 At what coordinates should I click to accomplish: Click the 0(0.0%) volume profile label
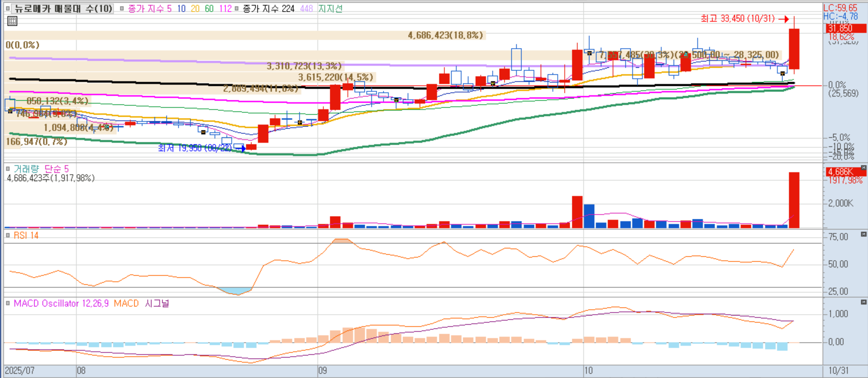pos(22,45)
